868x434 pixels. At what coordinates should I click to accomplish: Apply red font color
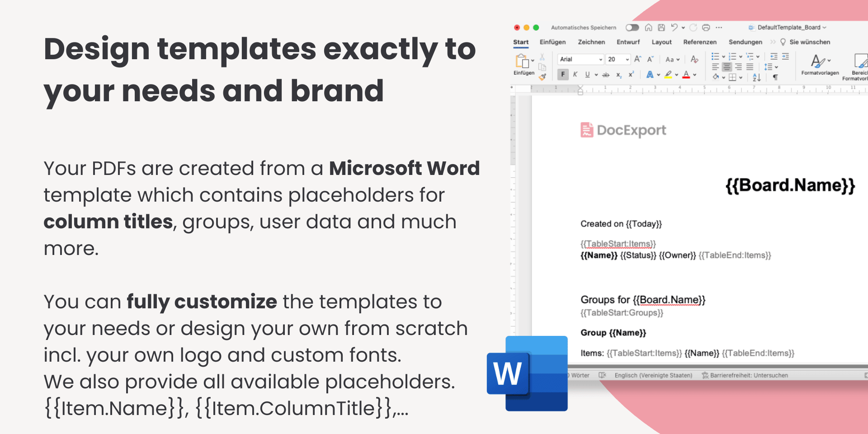coord(686,75)
